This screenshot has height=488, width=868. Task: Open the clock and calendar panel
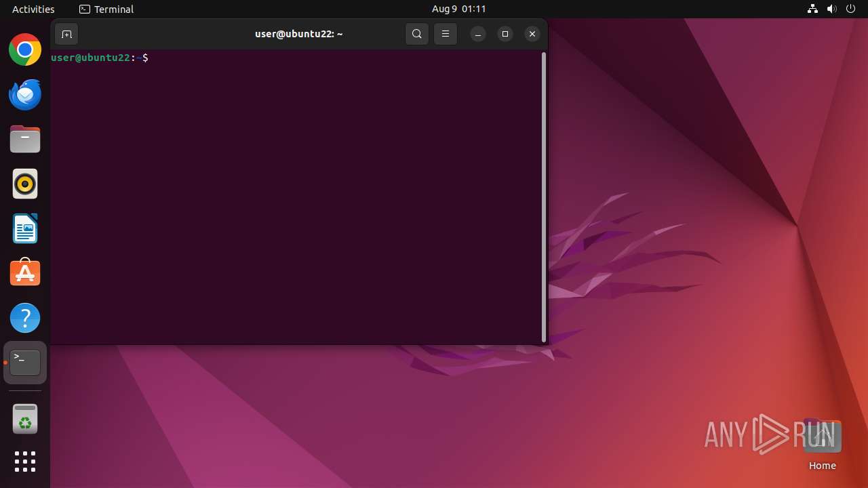pyautogui.click(x=459, y=9)
